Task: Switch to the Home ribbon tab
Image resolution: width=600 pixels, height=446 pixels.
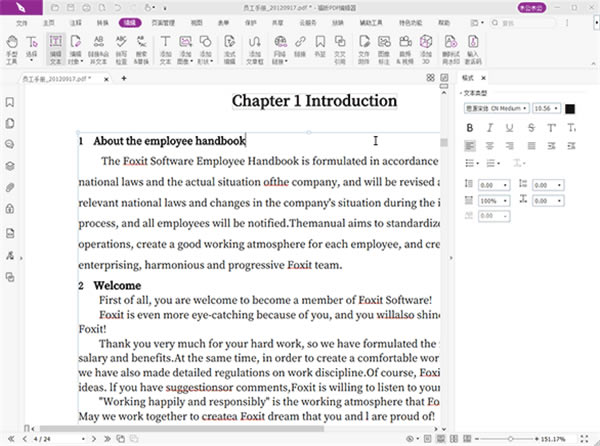Action: coord(49,23)
